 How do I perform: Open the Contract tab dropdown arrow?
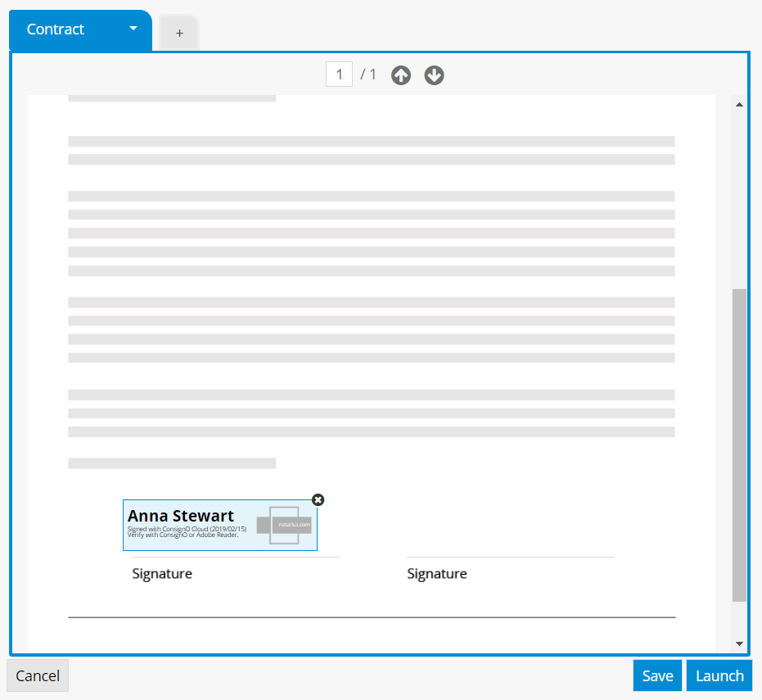point(133,29)
